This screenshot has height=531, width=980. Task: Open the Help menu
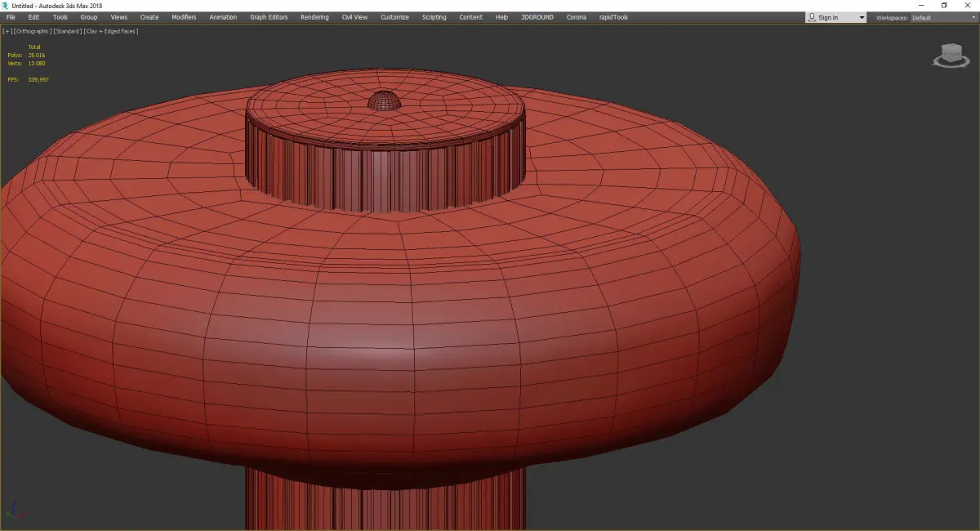pos(501,17)
